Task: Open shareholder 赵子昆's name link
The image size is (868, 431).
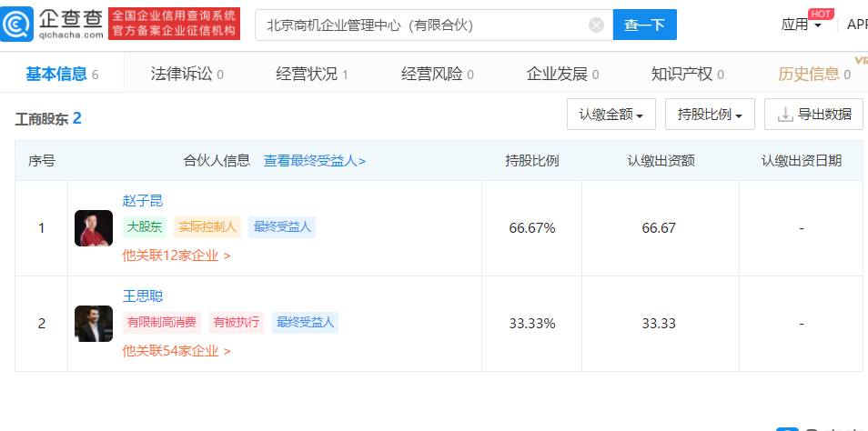Action: [x=143, y=201]
